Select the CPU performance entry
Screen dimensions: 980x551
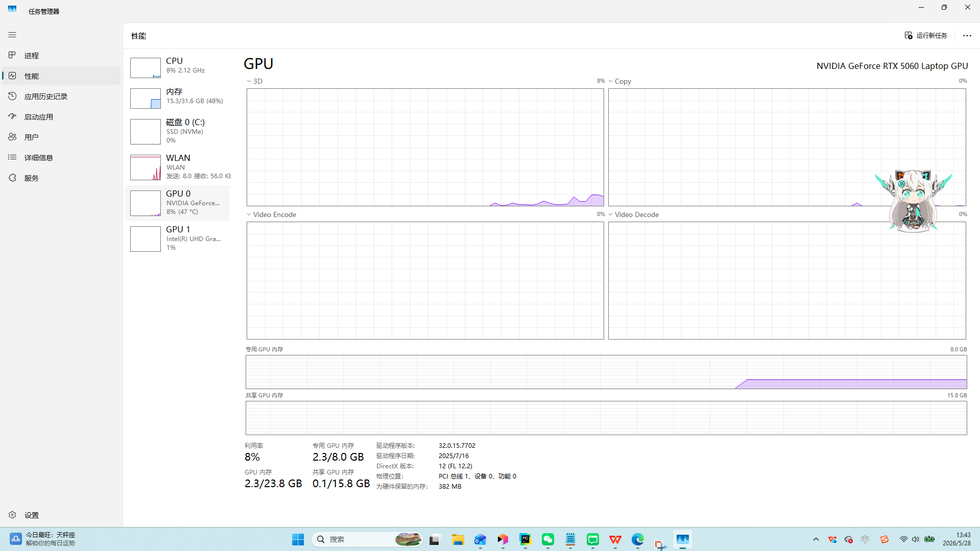click(177, 67)
